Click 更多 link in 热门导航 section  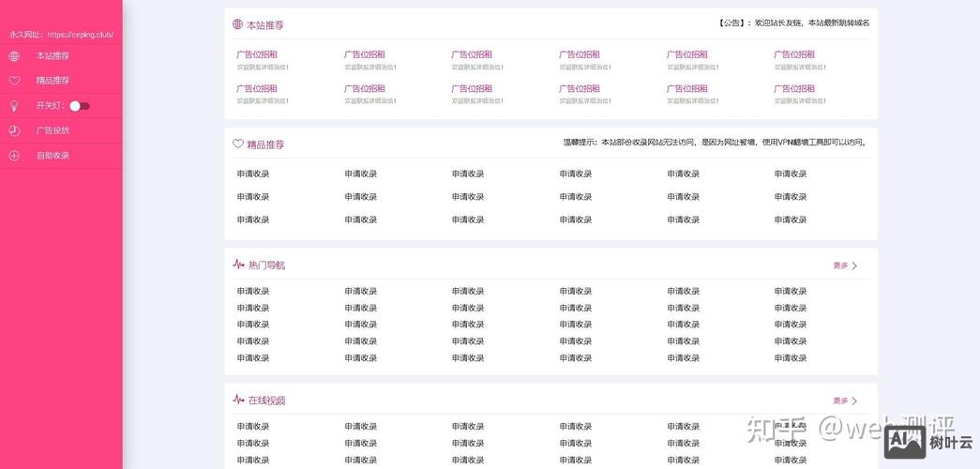pos(840,265)
